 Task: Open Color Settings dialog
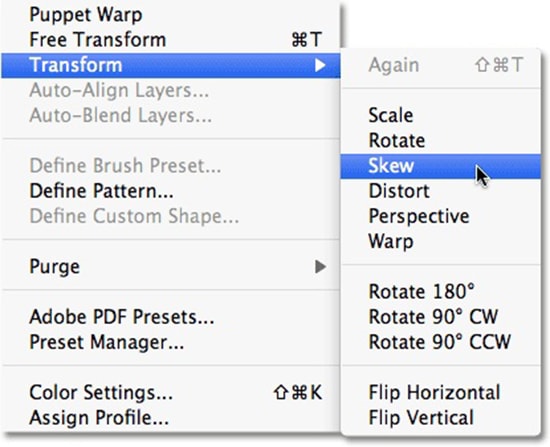click(171, 393)
